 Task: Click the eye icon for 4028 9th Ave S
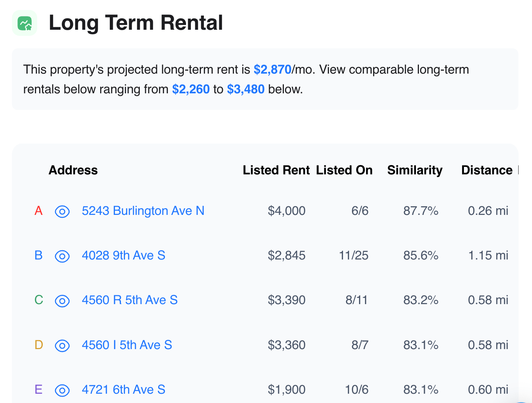62,256
